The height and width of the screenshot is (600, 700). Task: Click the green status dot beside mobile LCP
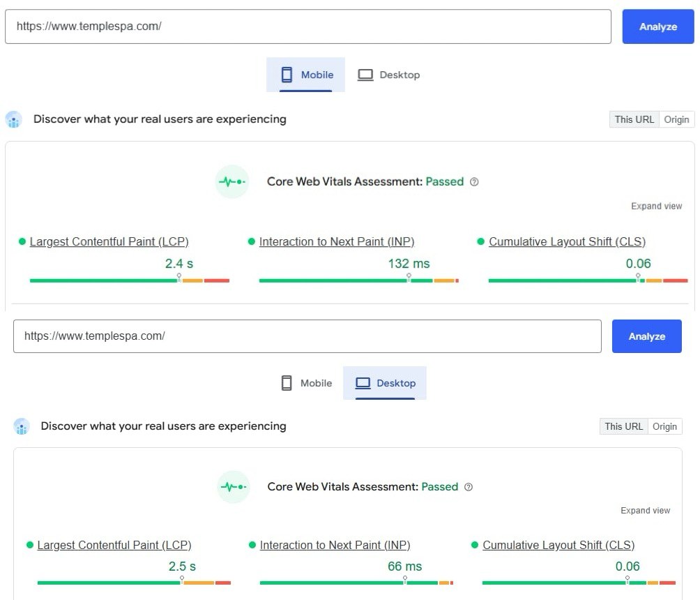tap(22, 241)
